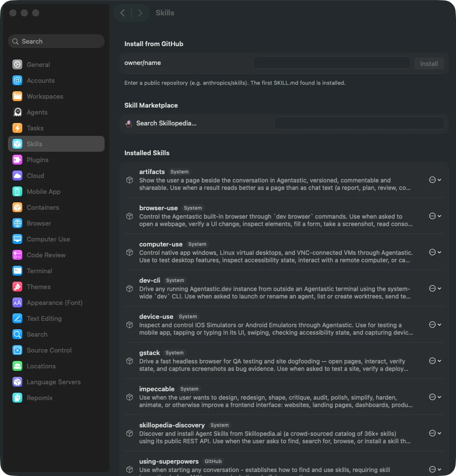The height and width of the screenshot is (476, 456).
Task: Click the cube icon of the impeccable skill
Action: (129, 397)
